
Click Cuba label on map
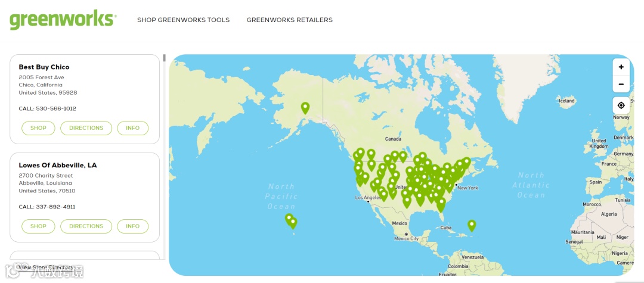(446, 228)
